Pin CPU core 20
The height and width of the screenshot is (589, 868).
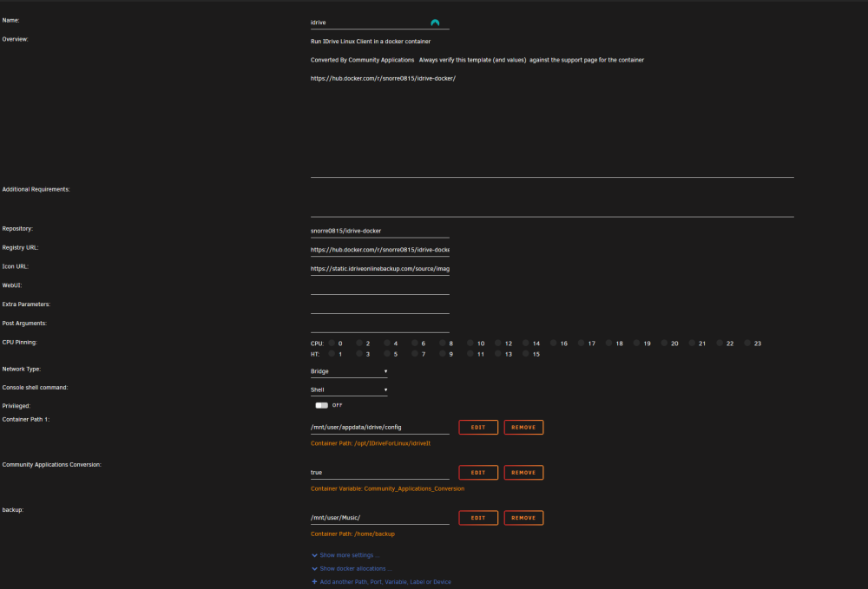coord(664,343)
